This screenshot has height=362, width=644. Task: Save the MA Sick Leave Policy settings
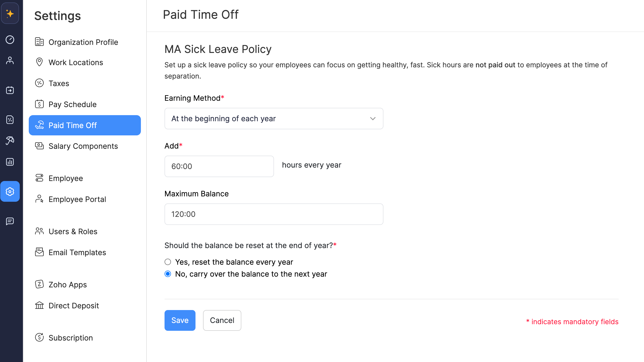(x=180, y=320)
